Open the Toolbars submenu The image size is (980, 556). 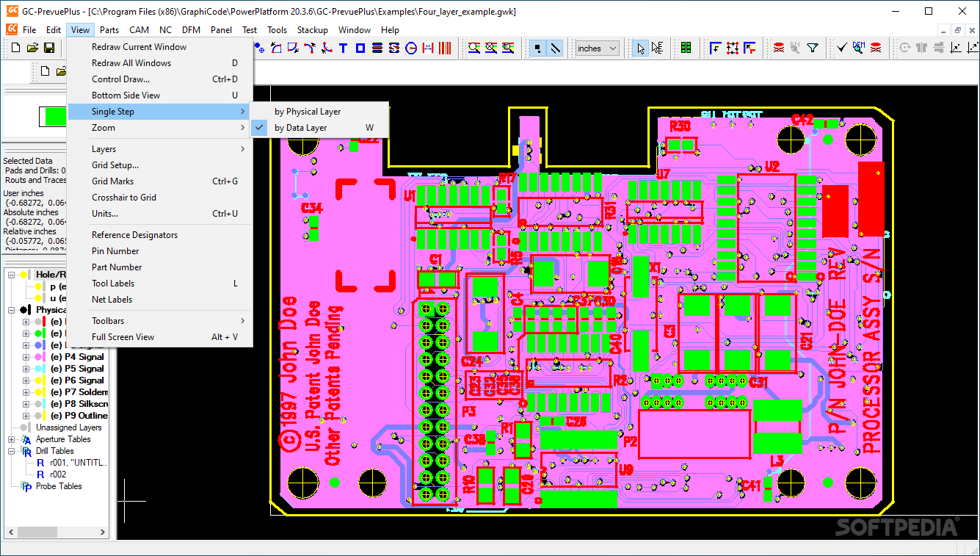(159, 321)
